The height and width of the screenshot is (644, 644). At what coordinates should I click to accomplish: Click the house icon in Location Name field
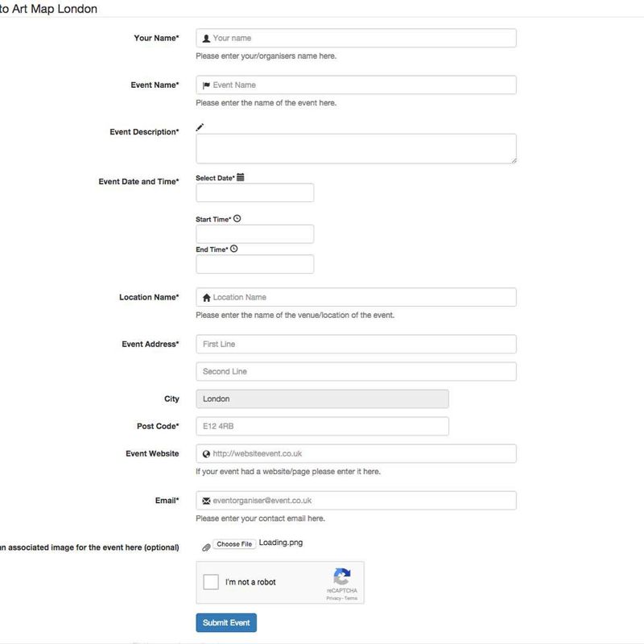[207, 298]
